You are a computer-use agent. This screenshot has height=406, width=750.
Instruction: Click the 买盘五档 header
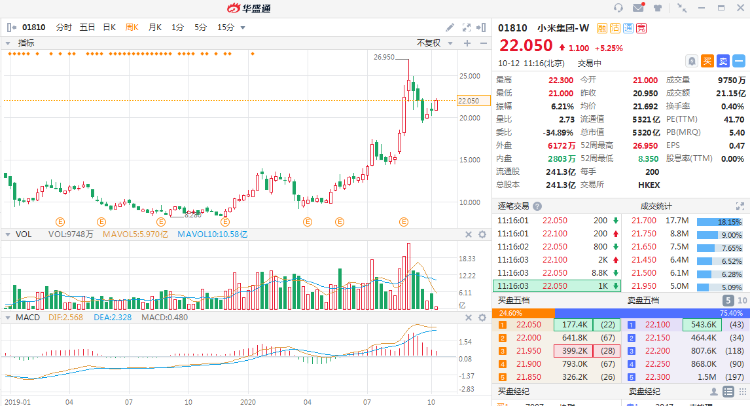513,300
